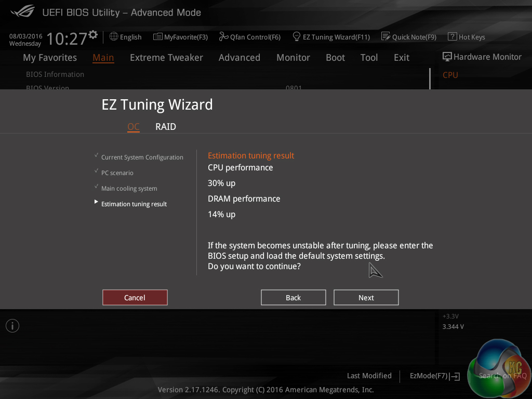Click the 3.344 V voltage value
This screenshot has width=532, height=399.
point(453,327)
